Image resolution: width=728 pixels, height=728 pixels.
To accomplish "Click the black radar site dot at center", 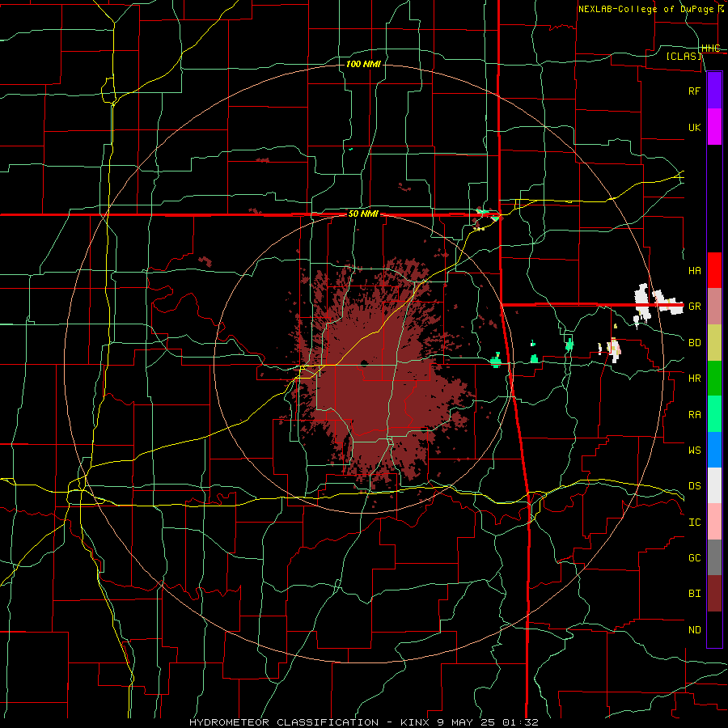I will click(364, 363).
